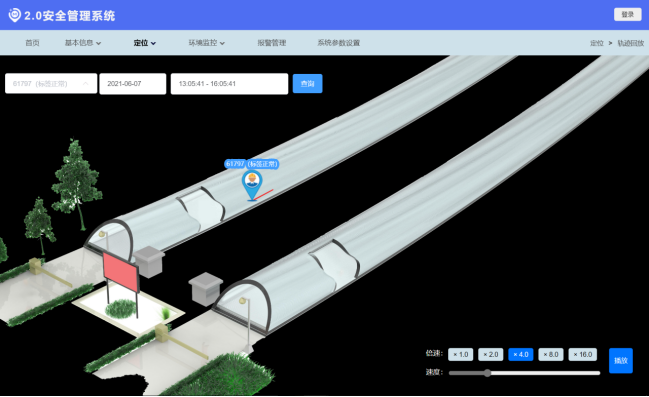
Task: Open the 定位 navigation menu
Action: pyautogui.click(x=144, y=43)
